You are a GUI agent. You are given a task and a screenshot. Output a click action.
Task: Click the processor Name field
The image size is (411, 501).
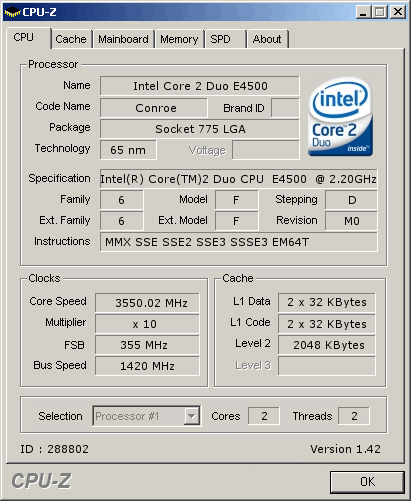200,86
